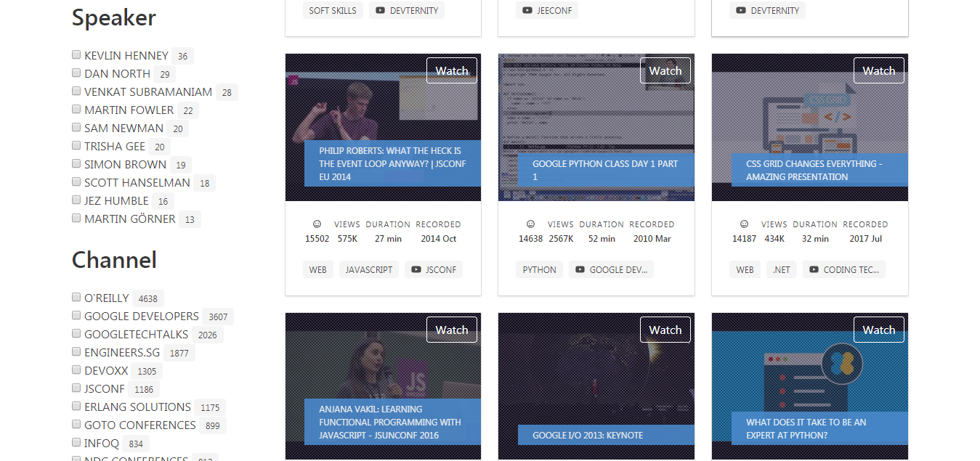The width and height of the screenshot is (980, 461).
Task: Watch the Philip Roberts event loop talk
Action: pos(452,70)
